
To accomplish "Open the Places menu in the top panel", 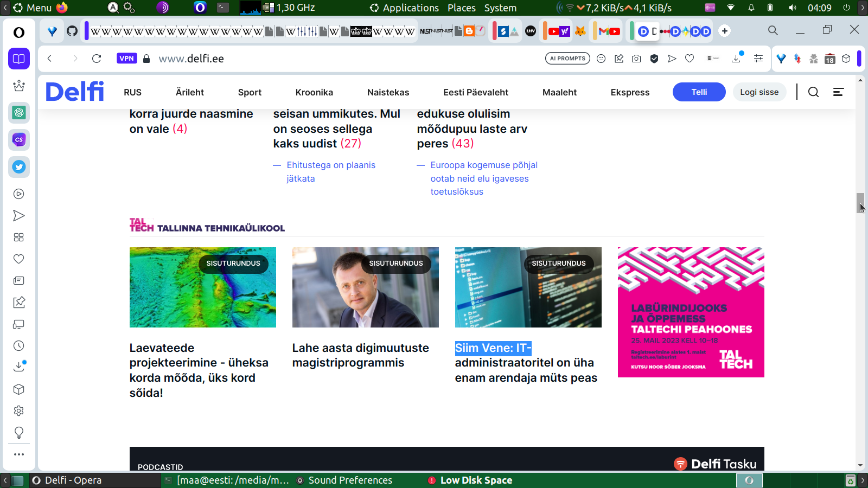I will [x=462, y=8].
